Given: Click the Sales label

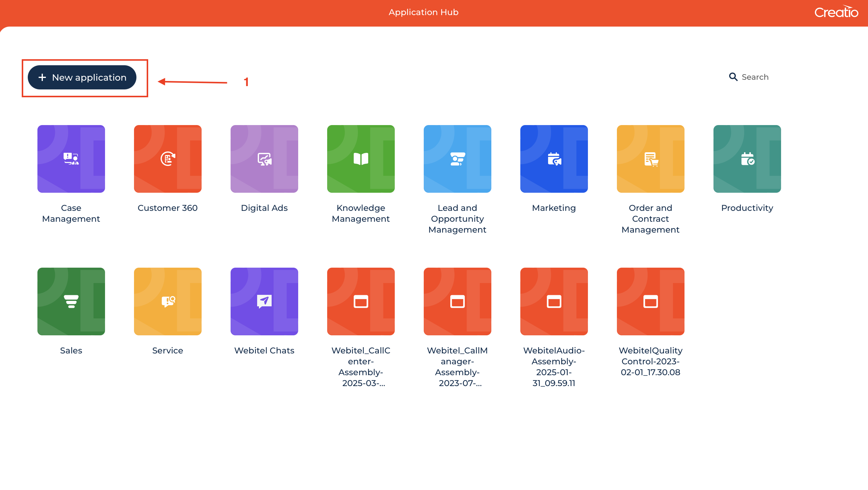Looking at the screenshot, I should [x=71, y=350].
